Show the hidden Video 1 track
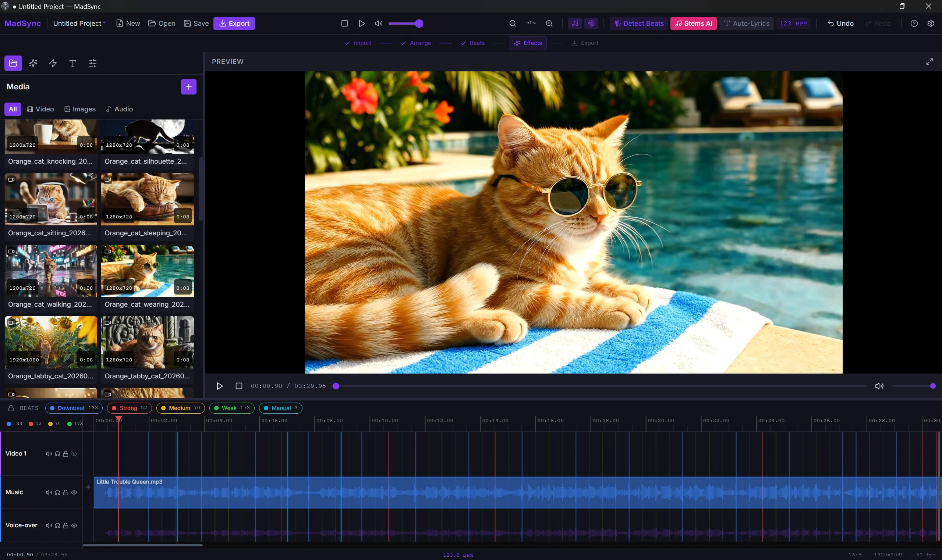The width and height of the screenshot is (942, 560). pyautogui.click(x=74, y=454)
